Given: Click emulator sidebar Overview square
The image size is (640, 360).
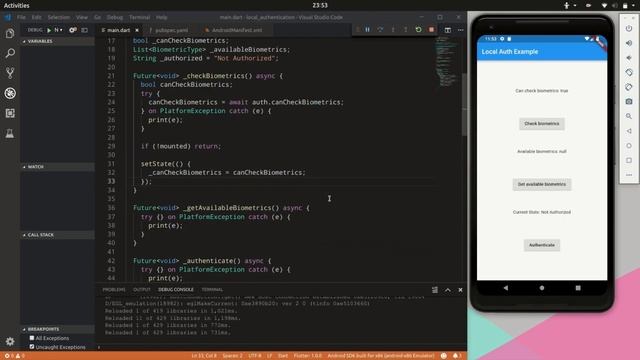Looking at the screenshot, I should point(629,160).
